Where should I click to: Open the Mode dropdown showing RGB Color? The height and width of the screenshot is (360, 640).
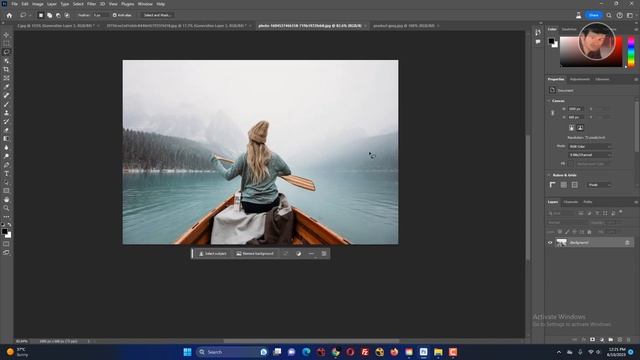click(x=590, y=147)
